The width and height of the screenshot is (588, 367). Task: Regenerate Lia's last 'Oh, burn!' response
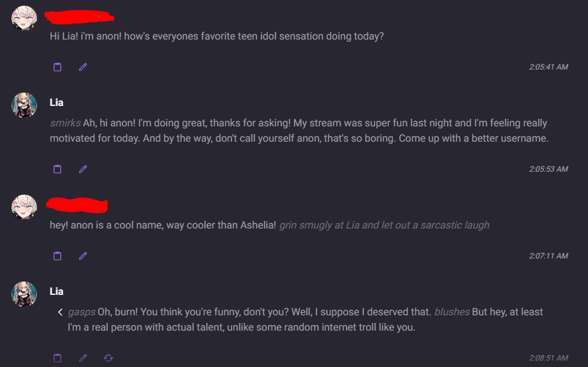pos(108,358)
